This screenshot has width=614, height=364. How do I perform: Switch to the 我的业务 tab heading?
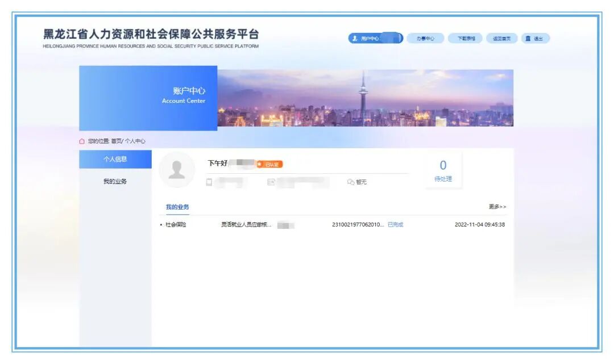click(177, 207)
